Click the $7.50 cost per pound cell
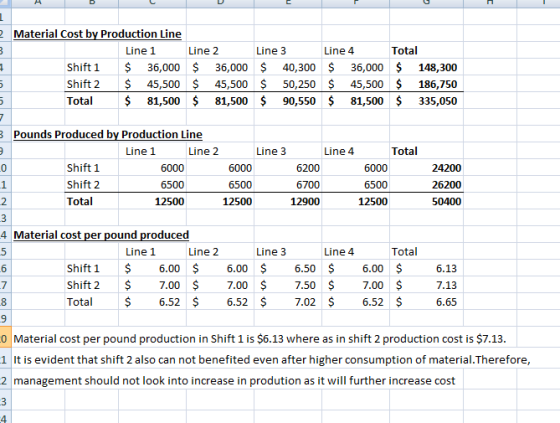 [288, 285]
